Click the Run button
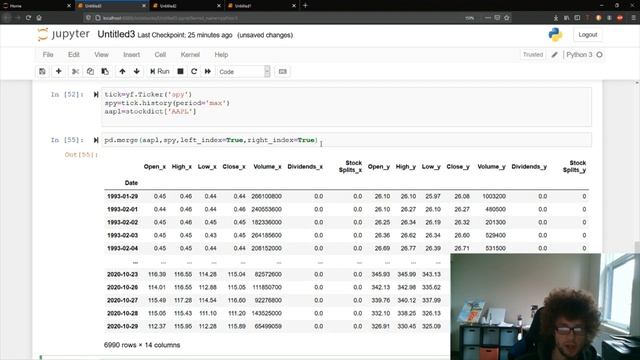This screenshot has width=640, height=360. coord(160,71)
